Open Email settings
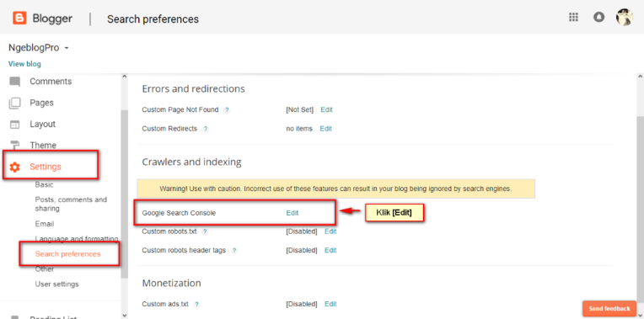The image size is (644, 319). (x=45, y=224)
